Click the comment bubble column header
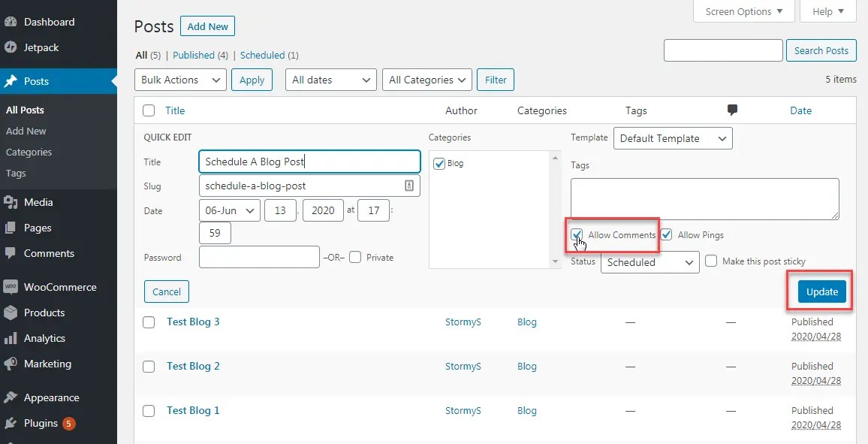This screenshot has width=868, height=444. point(732,110)
